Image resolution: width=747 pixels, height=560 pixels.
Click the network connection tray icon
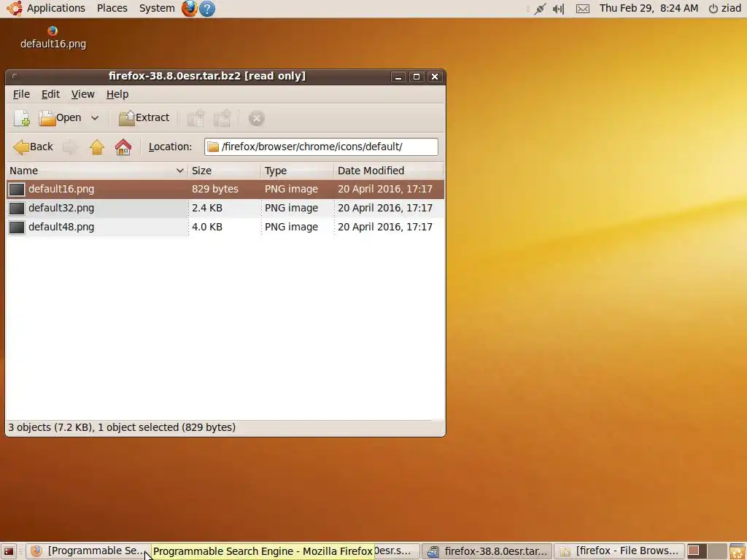[540, 9]
